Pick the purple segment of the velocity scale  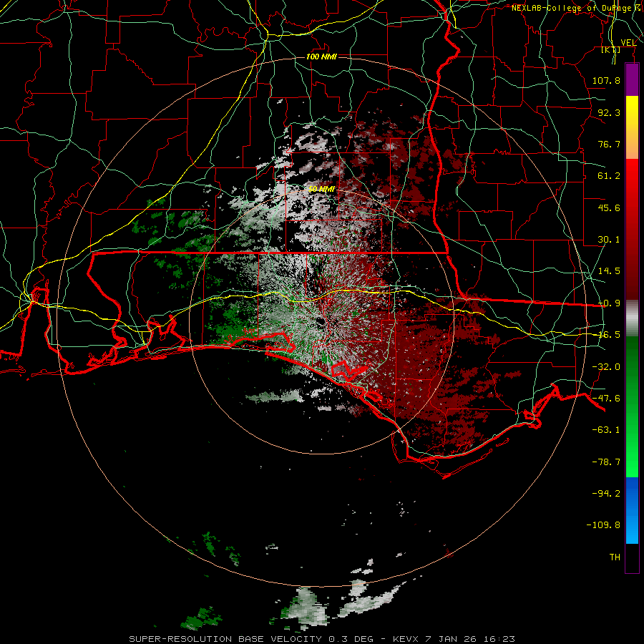(632, 80)
